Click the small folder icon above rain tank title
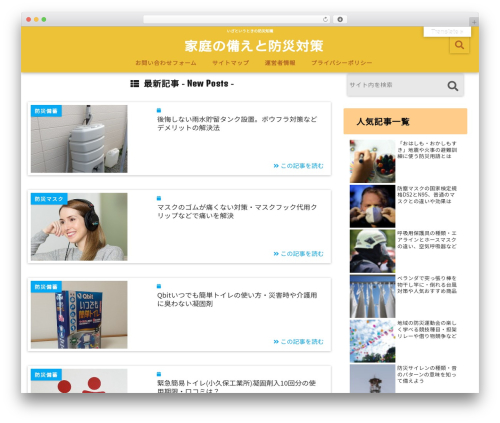The width and height of the screenshot is (500, 423). [159, 110]
